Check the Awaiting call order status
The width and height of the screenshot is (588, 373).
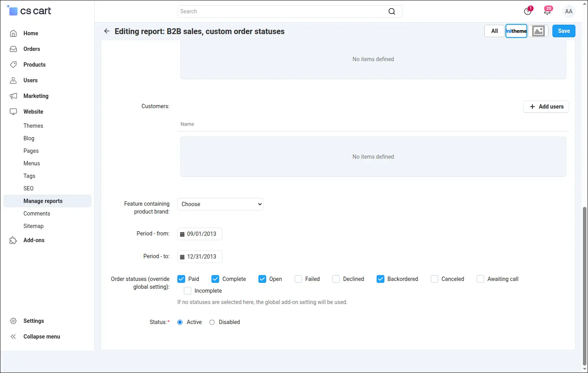[x=480, y=279]
